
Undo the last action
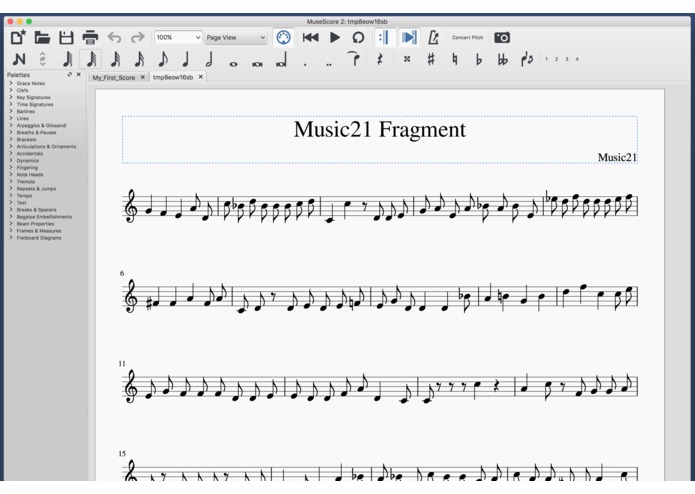pyautogui.click(x=114, y=38)
